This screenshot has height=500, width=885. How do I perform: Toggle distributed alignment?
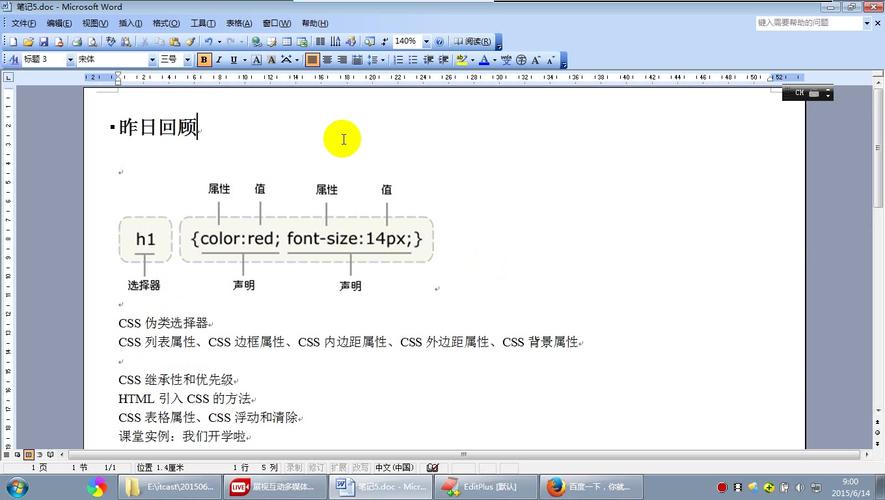(x=357, y=59)
